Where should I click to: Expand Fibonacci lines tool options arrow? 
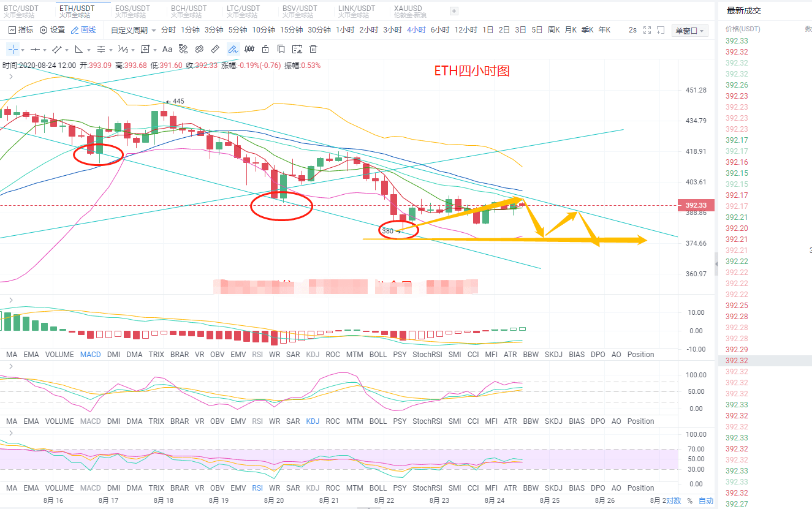tap(111, 50)
